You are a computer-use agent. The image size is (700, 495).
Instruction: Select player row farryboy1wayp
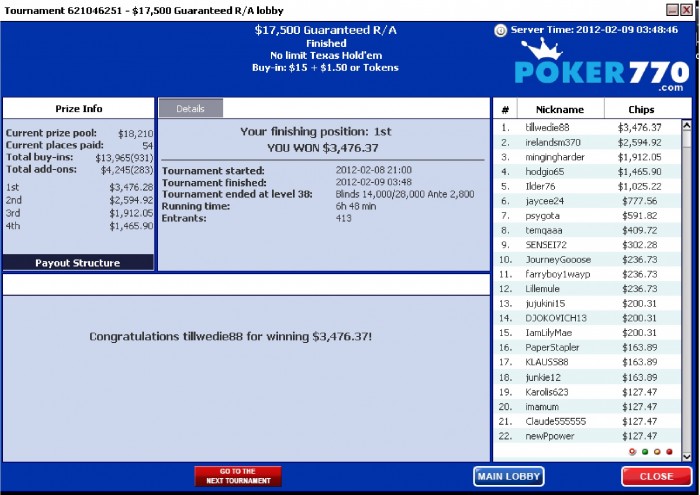pos(587,275)
